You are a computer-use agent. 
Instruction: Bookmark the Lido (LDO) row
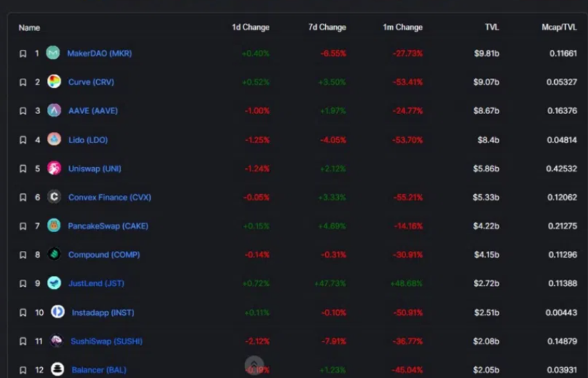click(x=23, y=140)
